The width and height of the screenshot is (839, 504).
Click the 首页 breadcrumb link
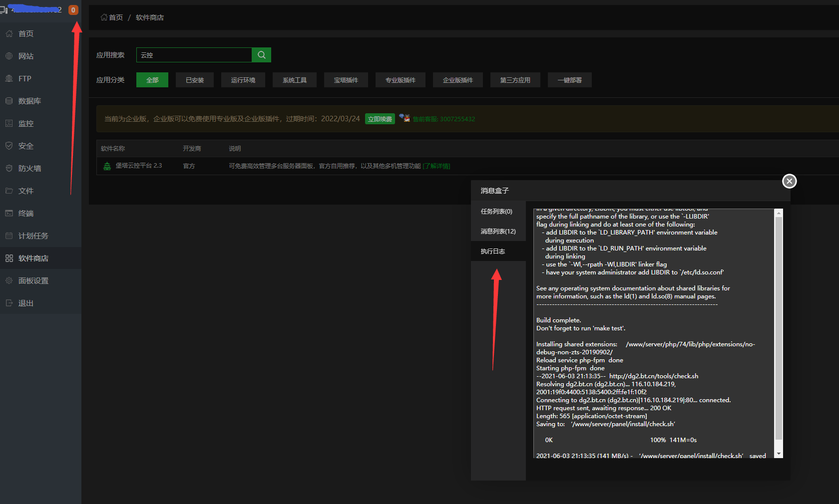click(112, 17)
